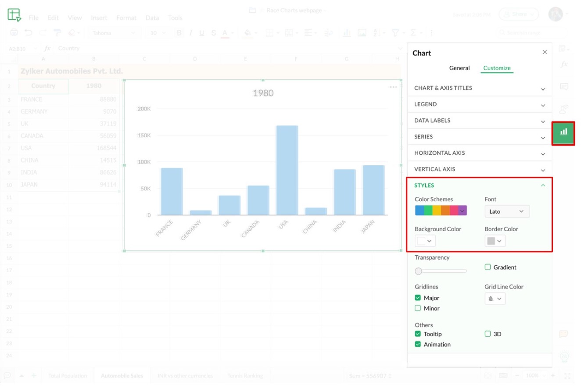Click the Zoho Sheet logo icon
This screenshot has width=581, height=392.
14,15
